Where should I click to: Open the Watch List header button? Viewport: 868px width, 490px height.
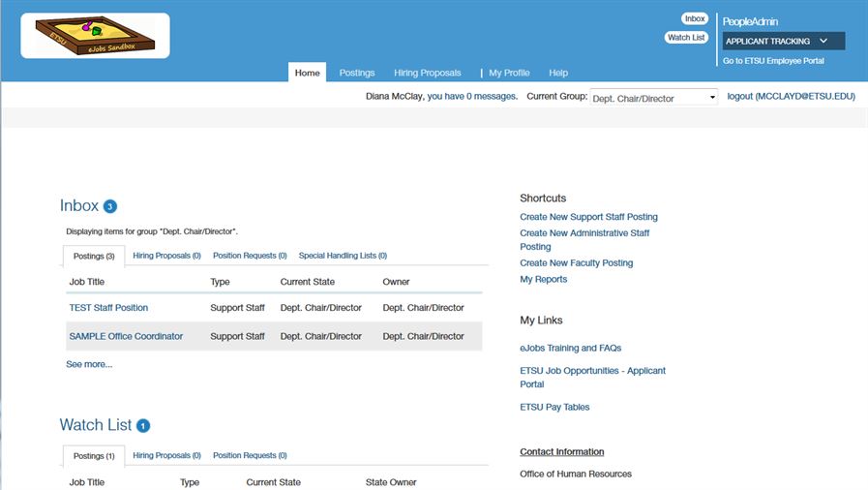click(x=686, y=38)
